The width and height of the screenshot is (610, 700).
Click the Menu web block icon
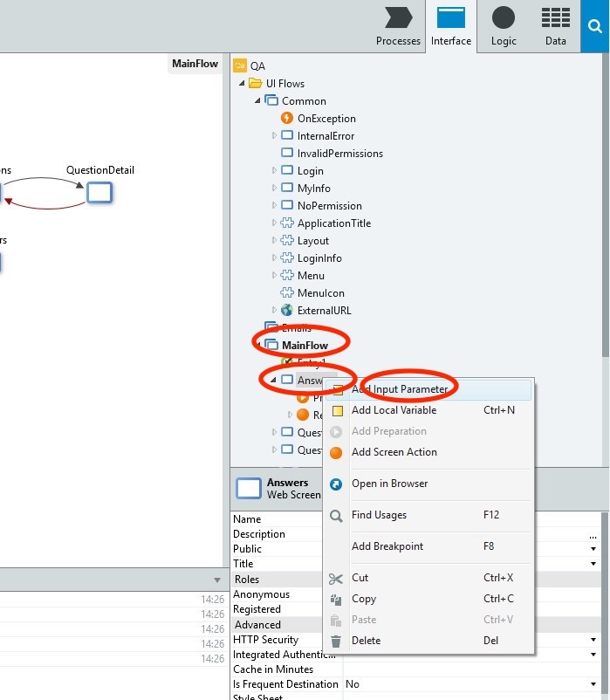tap(287, 275)
